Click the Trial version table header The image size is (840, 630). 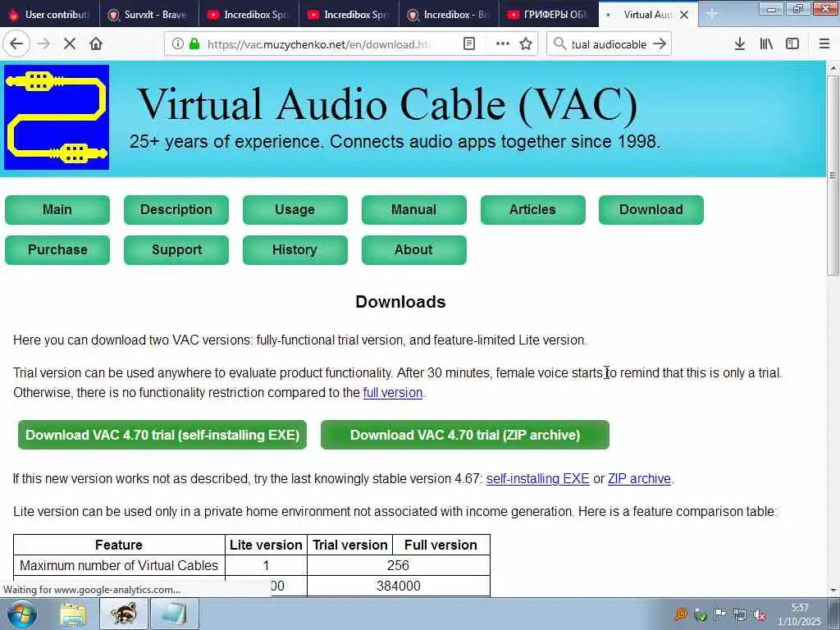pyautogui.click(x=349, y=545)
